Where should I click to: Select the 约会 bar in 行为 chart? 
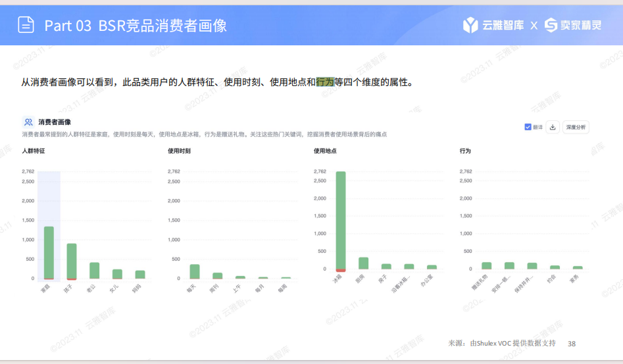click(x=555, y=267)
